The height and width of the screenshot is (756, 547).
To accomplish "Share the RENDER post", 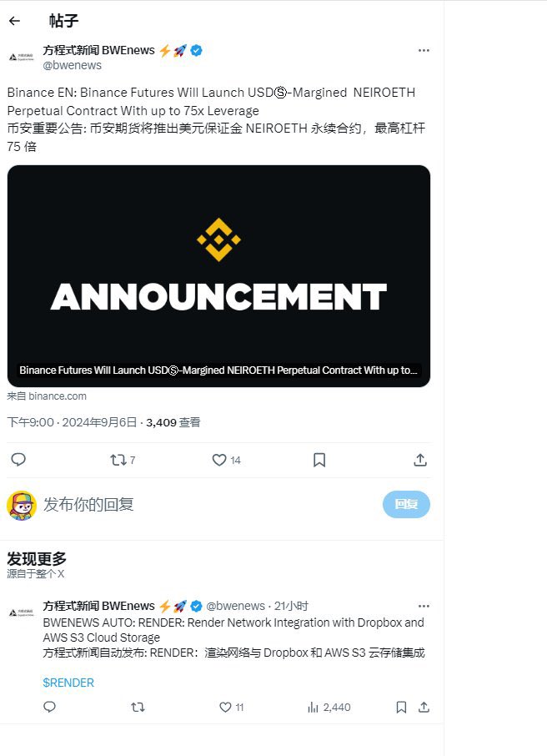I will pos(424,708).
